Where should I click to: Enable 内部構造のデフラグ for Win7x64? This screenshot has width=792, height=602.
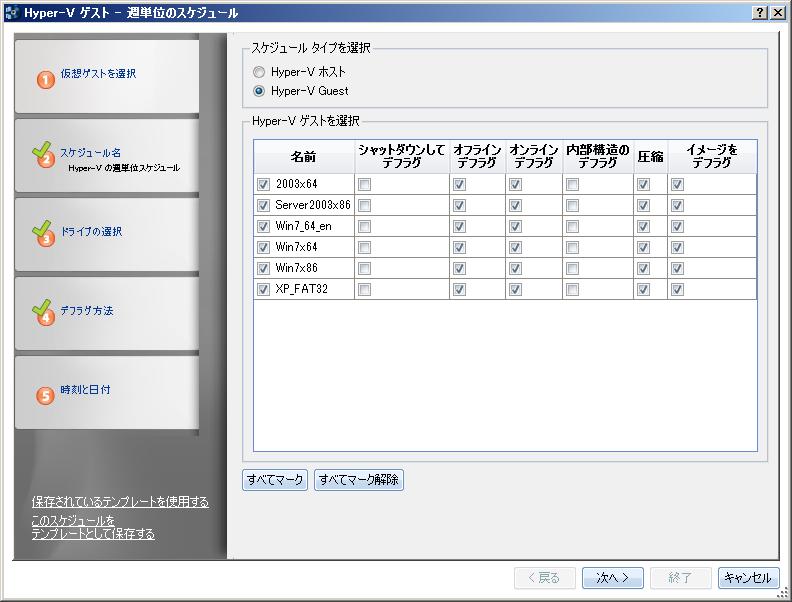(572, 247)
